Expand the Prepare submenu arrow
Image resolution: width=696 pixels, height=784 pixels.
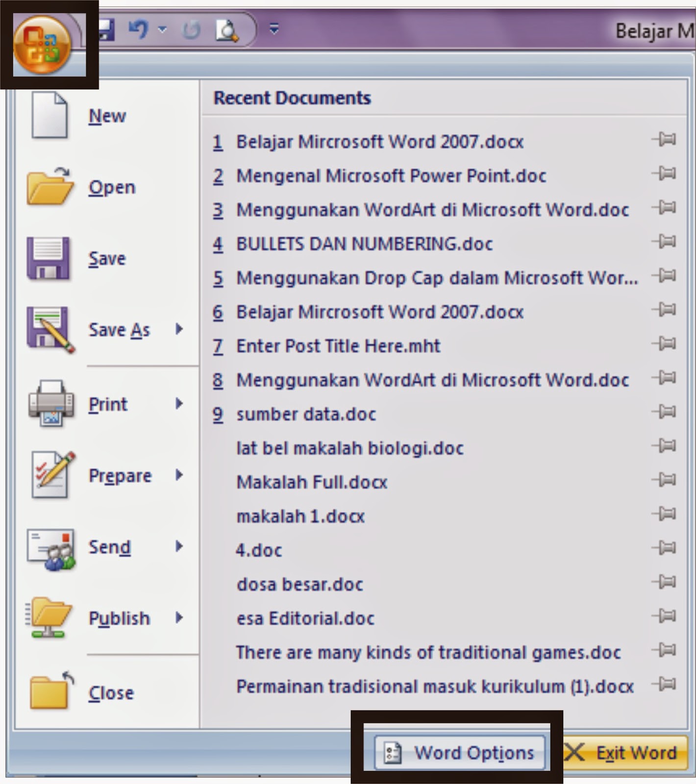pos(179,475)
